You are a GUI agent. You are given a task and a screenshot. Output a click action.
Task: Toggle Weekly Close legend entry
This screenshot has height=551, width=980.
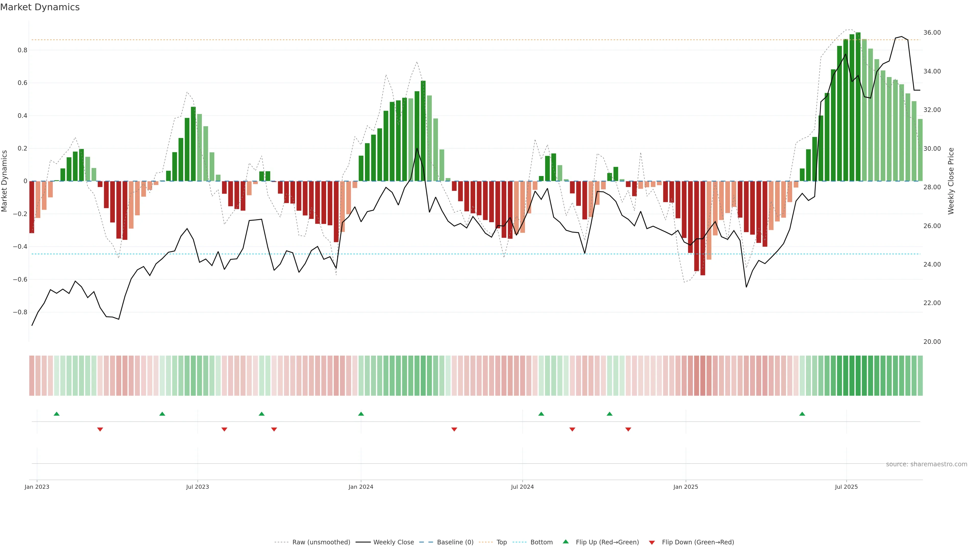click(393, 542)
